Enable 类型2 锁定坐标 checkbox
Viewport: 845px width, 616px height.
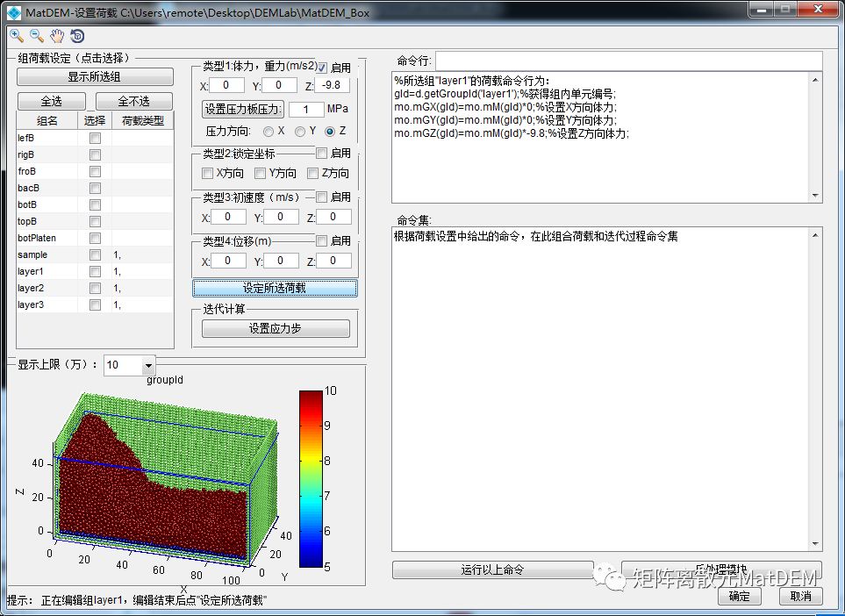tap(322, 154)
